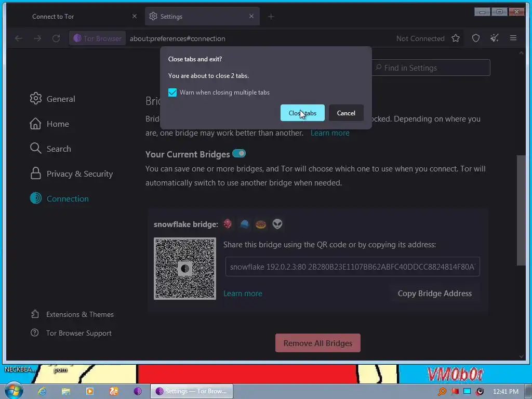Click the red dice bridge emoji
The image size is (532, 399).
tap(228, 224)
